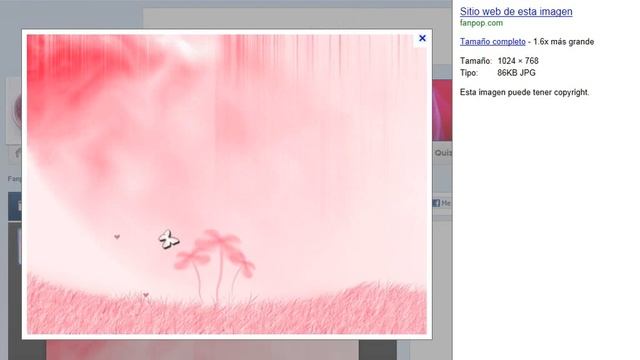The height and width of the screenshot is (360, 640).
Task: Close the image preview with the X
Action: (x=422, y=38)
